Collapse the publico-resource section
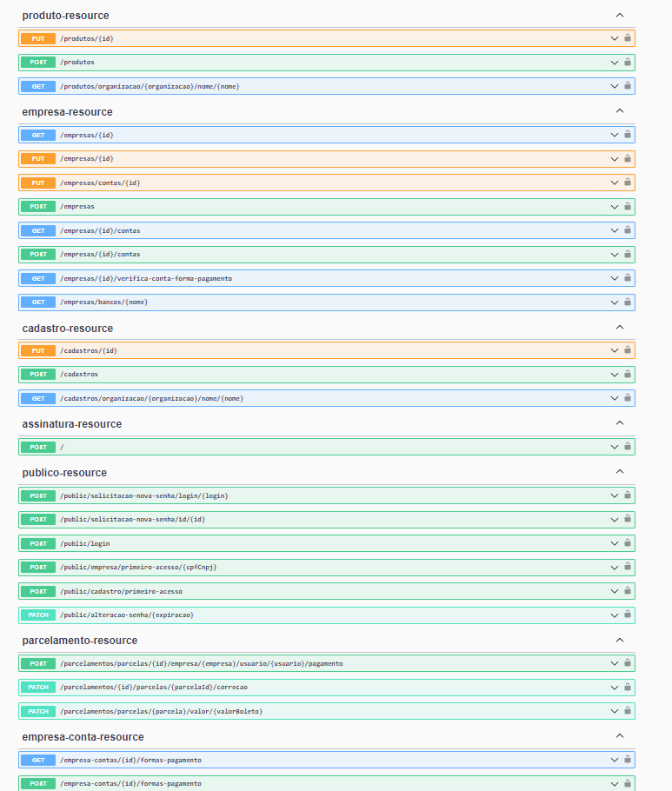This screenshot has width=672, height=791. (x=620, y=472)
